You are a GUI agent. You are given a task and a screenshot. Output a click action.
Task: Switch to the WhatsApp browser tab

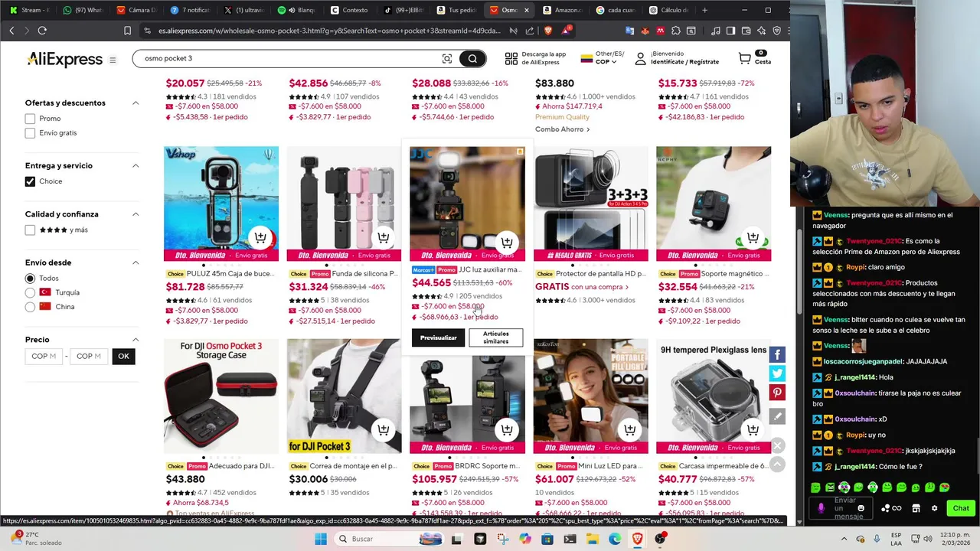coord(83,10)
